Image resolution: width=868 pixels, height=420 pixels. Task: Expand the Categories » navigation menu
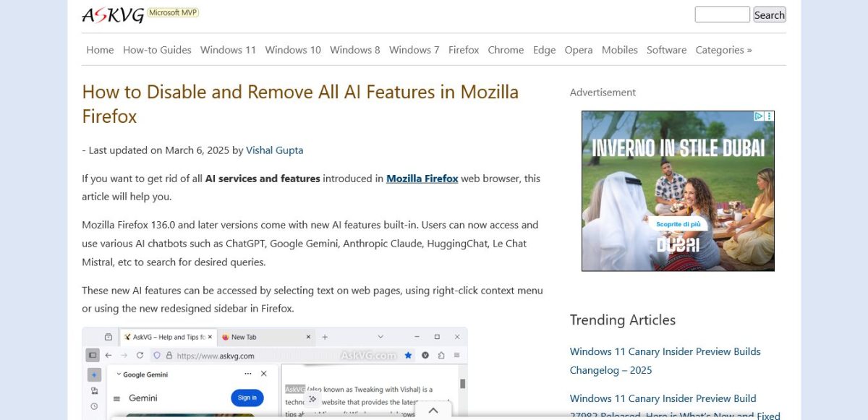[x=723, y=50]
